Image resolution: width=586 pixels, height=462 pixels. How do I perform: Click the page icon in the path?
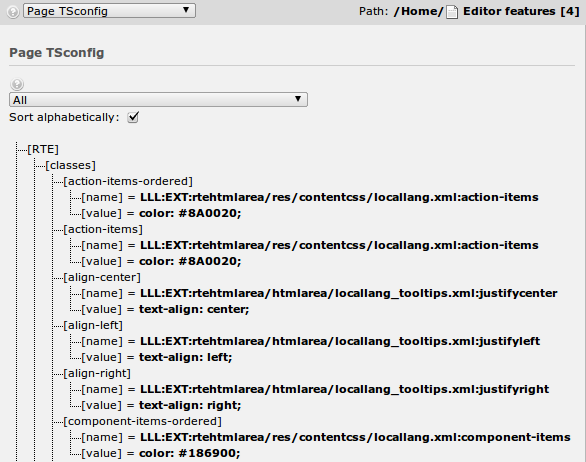[x=452, y=12]
